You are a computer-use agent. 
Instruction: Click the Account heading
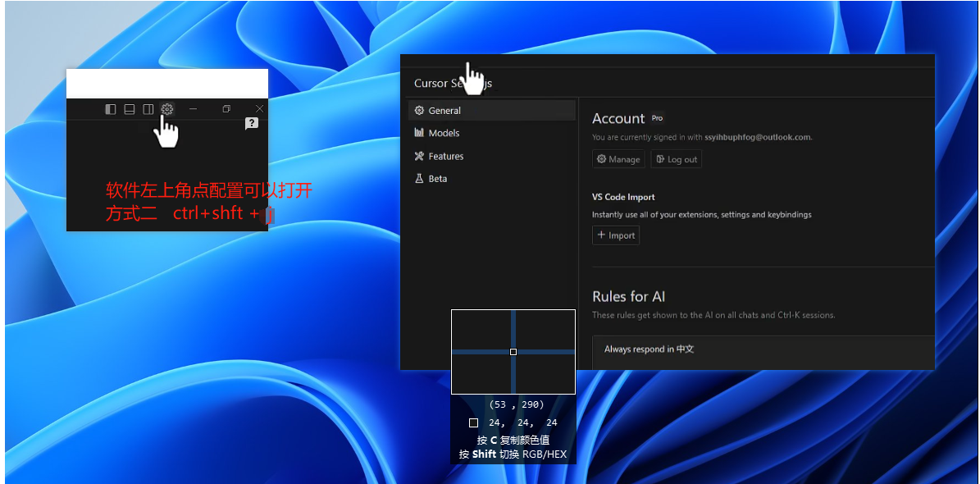pyautogui.click(x=618, y=118)
